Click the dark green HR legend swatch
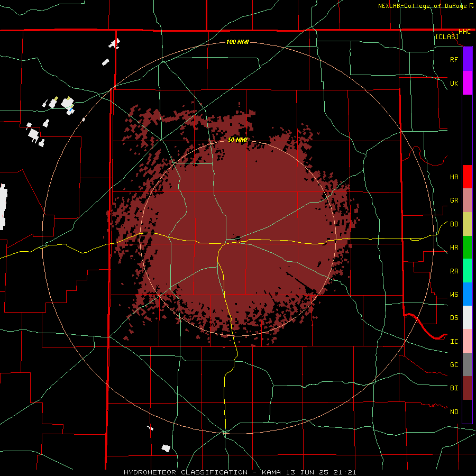 click(467, 248)
